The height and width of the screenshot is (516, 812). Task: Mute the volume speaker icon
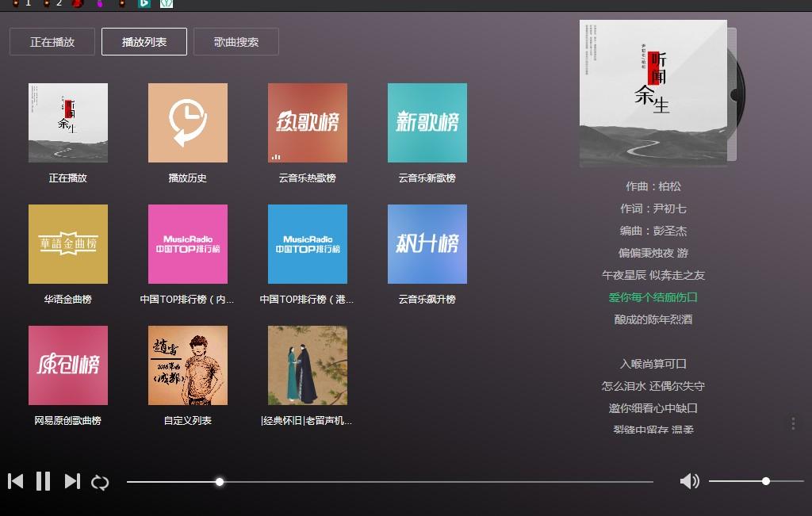tap(689, 481)
